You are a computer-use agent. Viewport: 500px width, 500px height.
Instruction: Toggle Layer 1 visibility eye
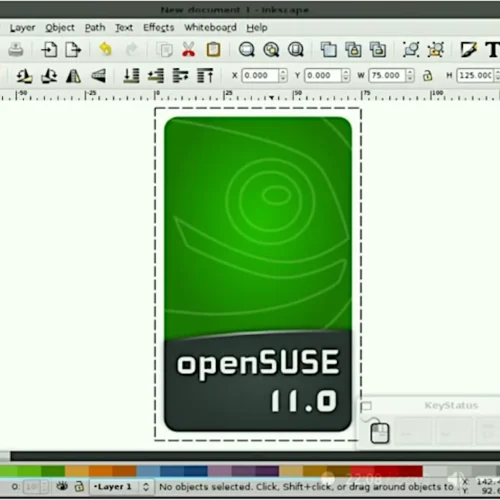pos(62,486)
